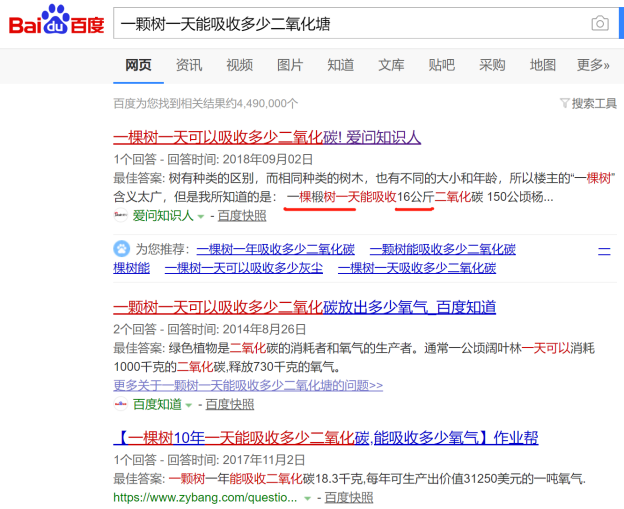
Task: Click the 搜索工具 filter icon
Action: coord(564,103)
